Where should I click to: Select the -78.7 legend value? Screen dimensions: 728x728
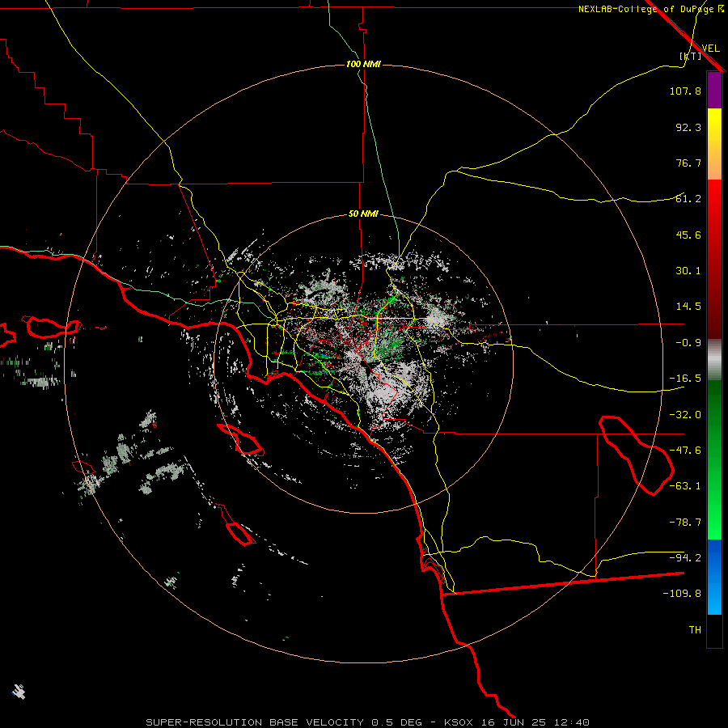click(x=685, y=523)
